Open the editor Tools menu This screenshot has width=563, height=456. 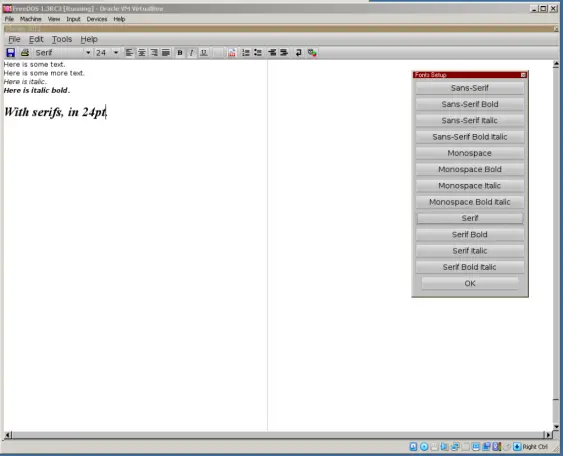pyautogui.click(x=62, y=39)
